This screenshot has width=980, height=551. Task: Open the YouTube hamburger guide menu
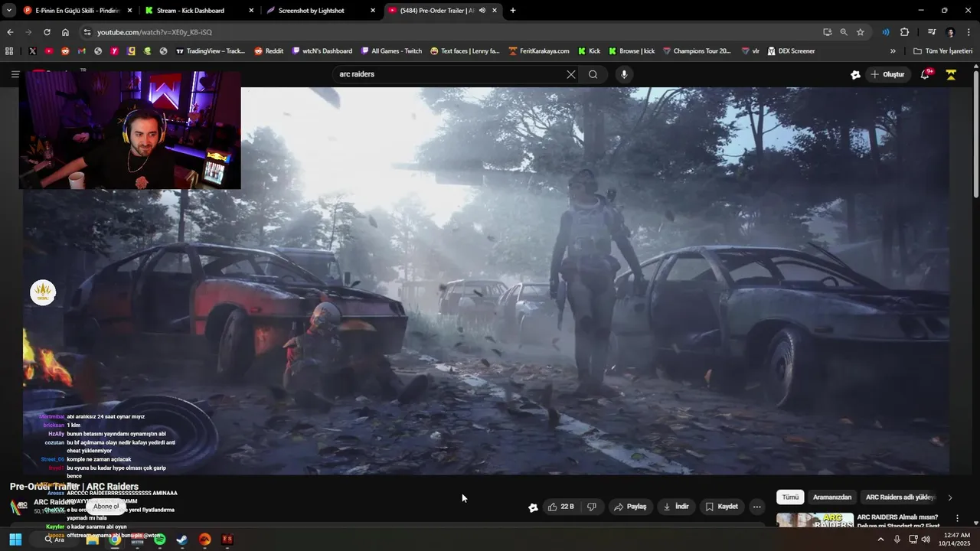tap(15, 74)
